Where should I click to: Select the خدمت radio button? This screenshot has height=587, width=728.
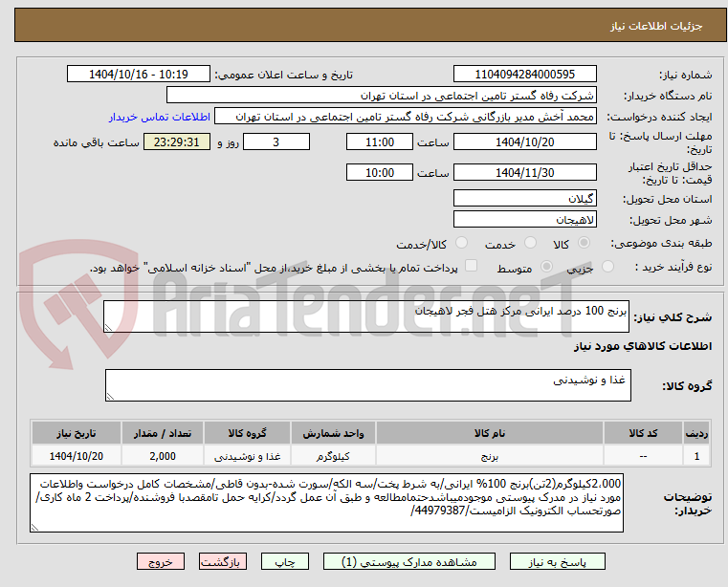coord(530,243)
